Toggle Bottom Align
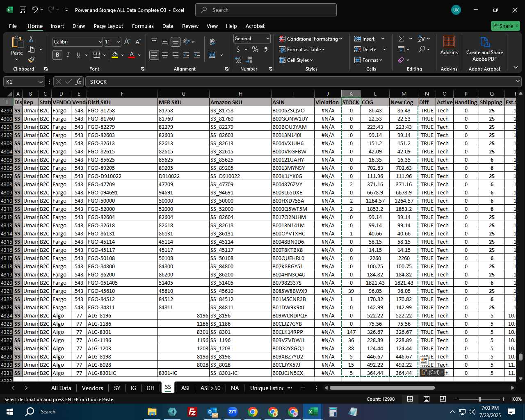This screenshot has height=420, width=525. pyautogui.click(x=176, y=42)
